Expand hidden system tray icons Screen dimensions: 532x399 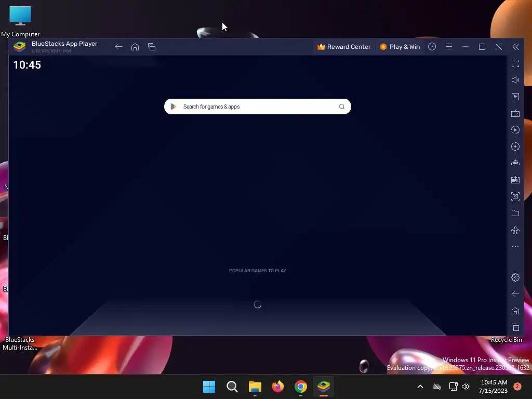coord(420,387)
